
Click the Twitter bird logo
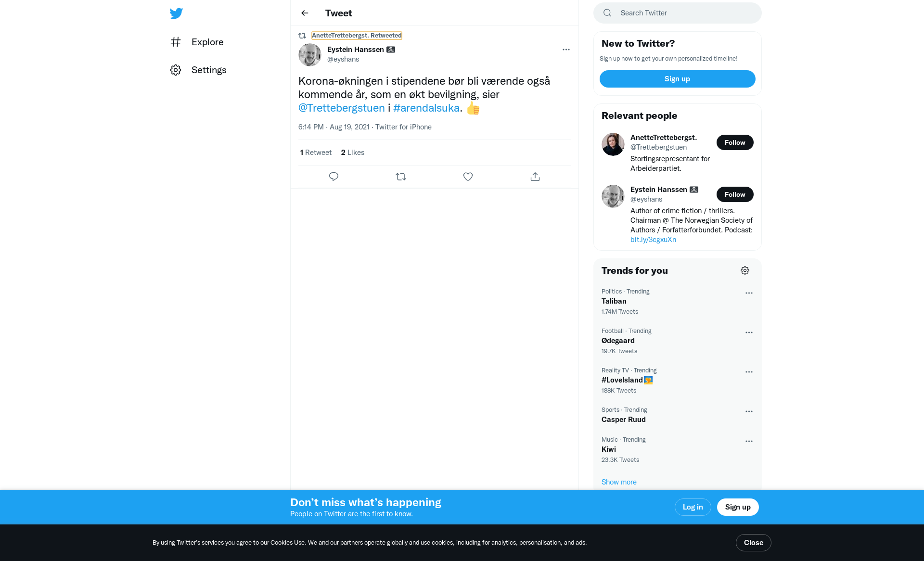(176, 13)
